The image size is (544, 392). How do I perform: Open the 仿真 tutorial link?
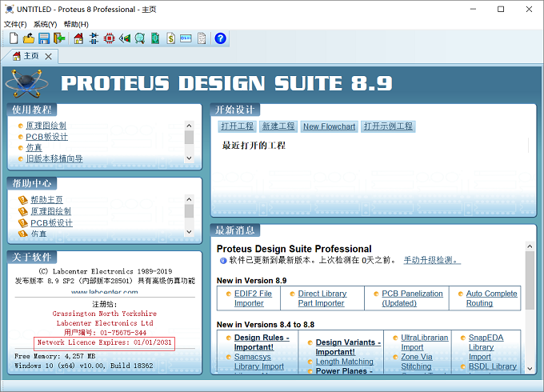[34, 148]
